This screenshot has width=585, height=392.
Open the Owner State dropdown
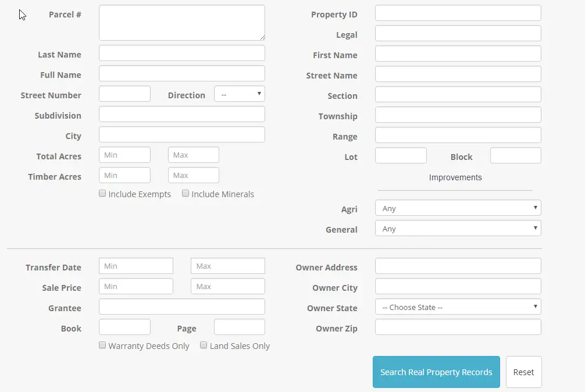point(458,307)
